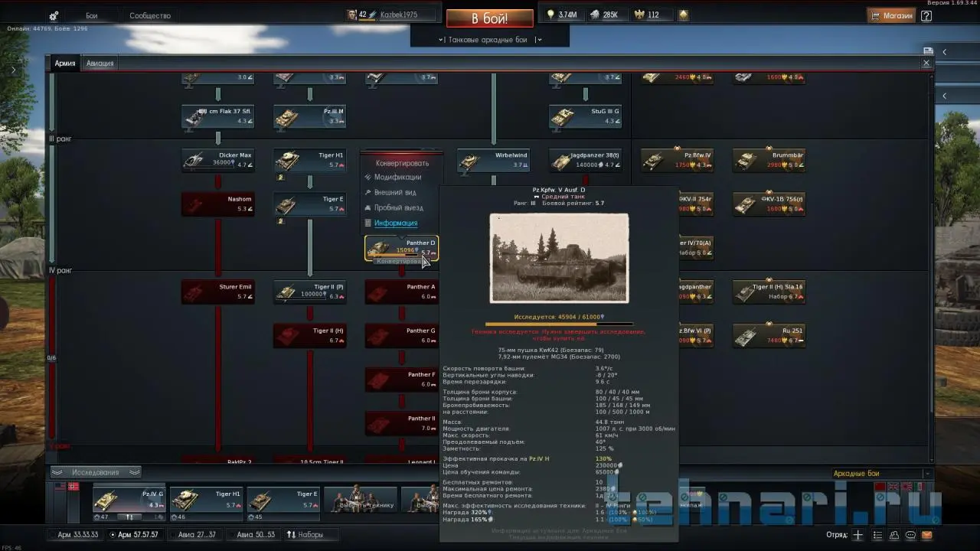Select the Арм 33.33.33 preset radio
Image resolution: width=980 pixels, height=551 pixels.
(74, 535)
